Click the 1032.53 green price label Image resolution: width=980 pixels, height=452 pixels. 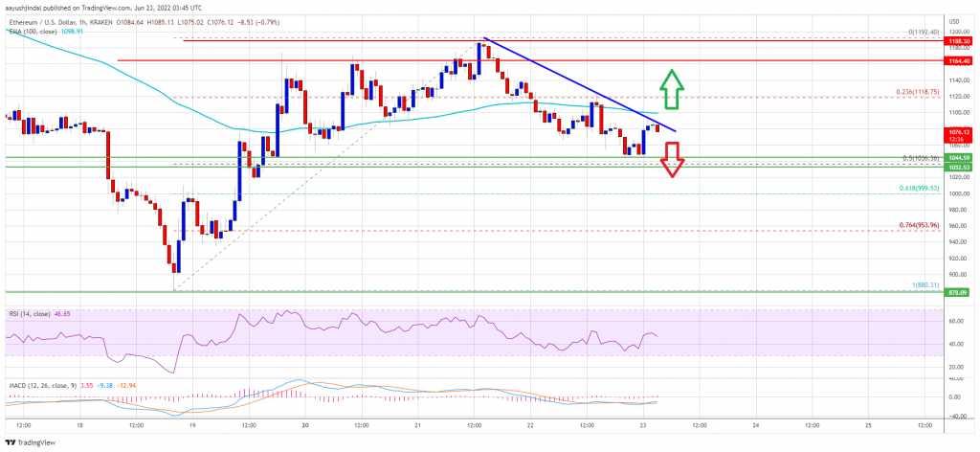[958, 168]
